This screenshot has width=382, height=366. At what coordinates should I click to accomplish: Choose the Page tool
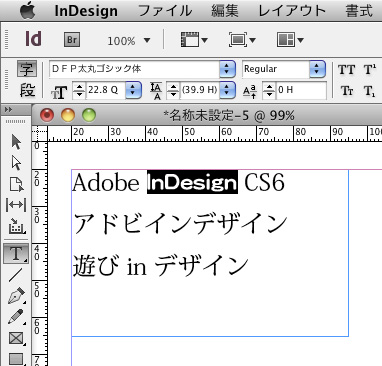pyautogui.click(x=16, y=184)
